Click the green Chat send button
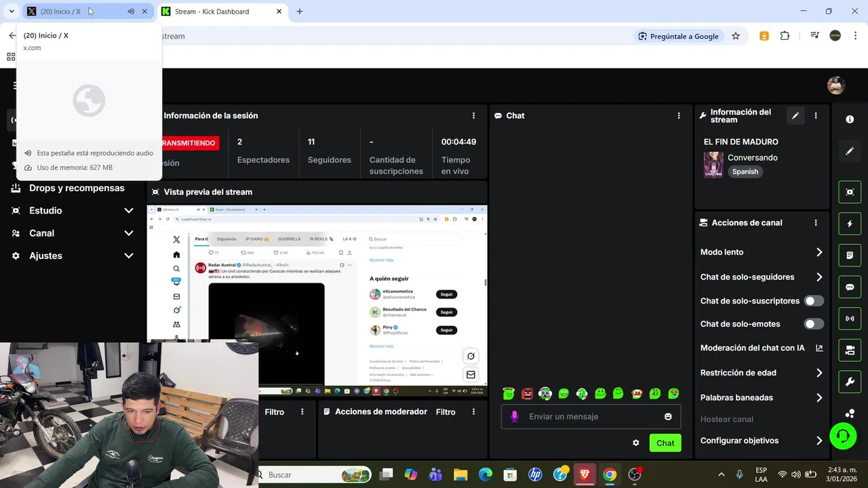This screenshot has height=488, width=868. coord(665,443)
